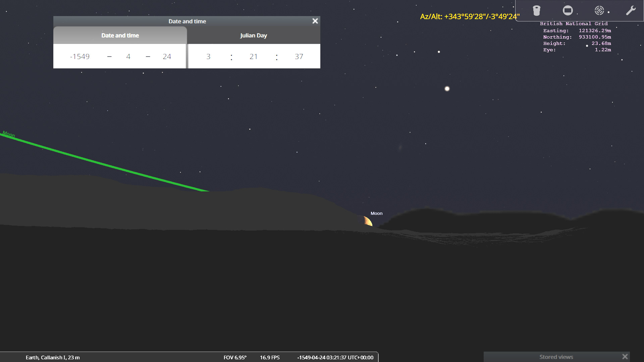Open the oculars wrench configuration icon
Image resolution: width=644 pixels, height=362 pixels.
[631, 11]
